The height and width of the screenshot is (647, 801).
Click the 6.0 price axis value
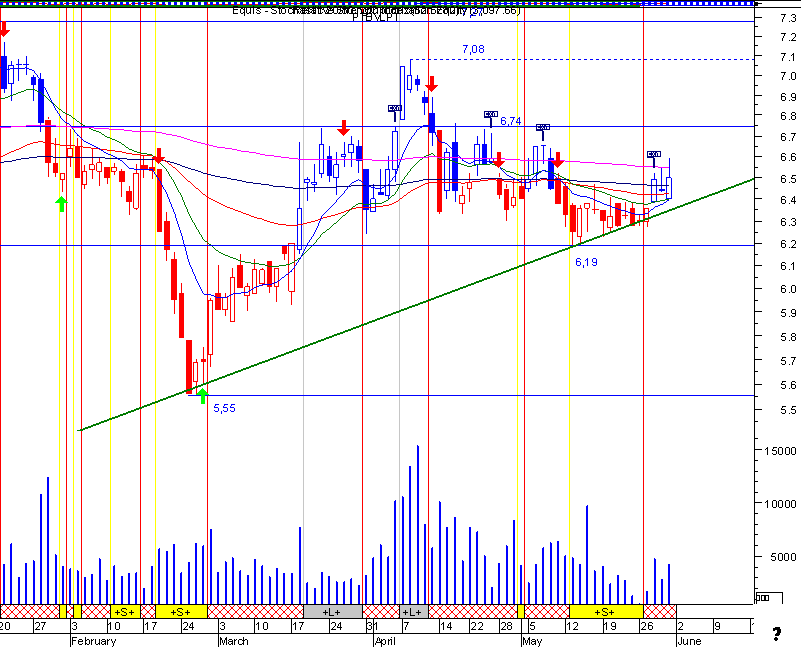788,289
